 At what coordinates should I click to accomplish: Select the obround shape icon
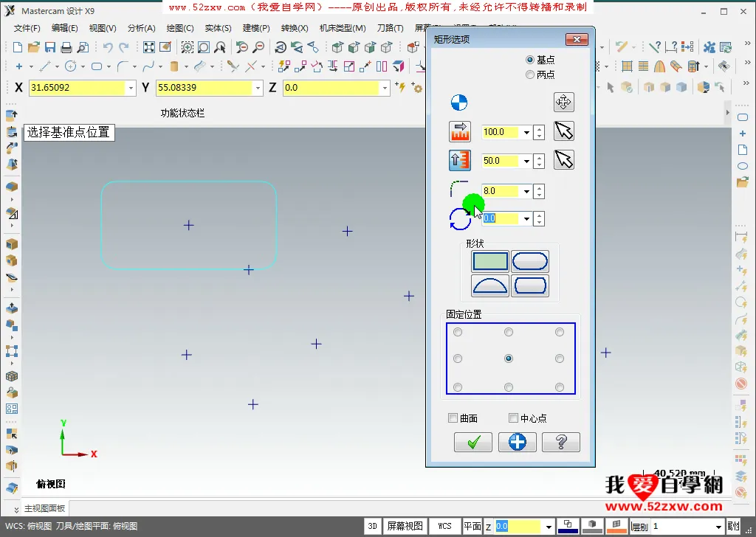(529, 261)
